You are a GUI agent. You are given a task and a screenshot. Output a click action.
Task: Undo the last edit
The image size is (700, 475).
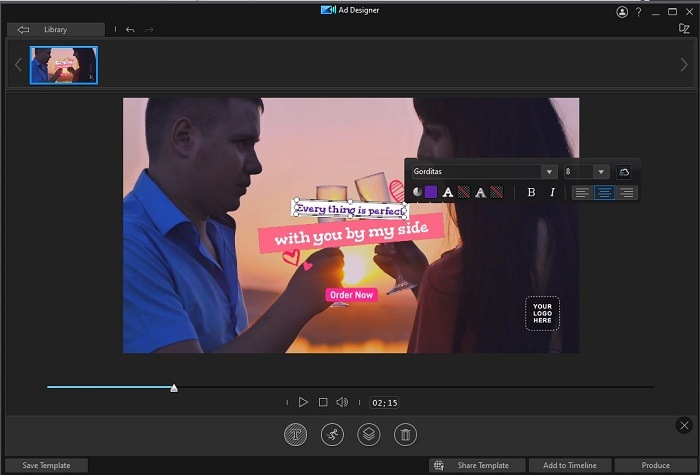[130, 29]
